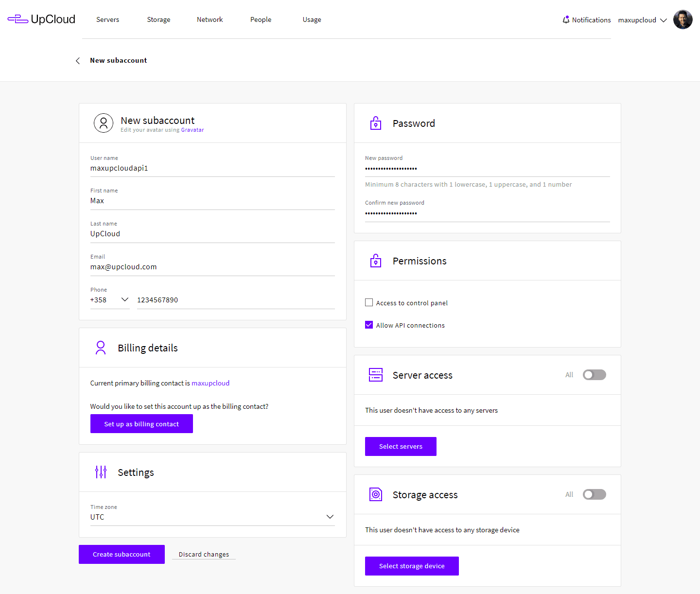Viewport: 700px width, 594px height.
Task: Open the Time zone UTC dropdown
Action: (x=212, y=517)
